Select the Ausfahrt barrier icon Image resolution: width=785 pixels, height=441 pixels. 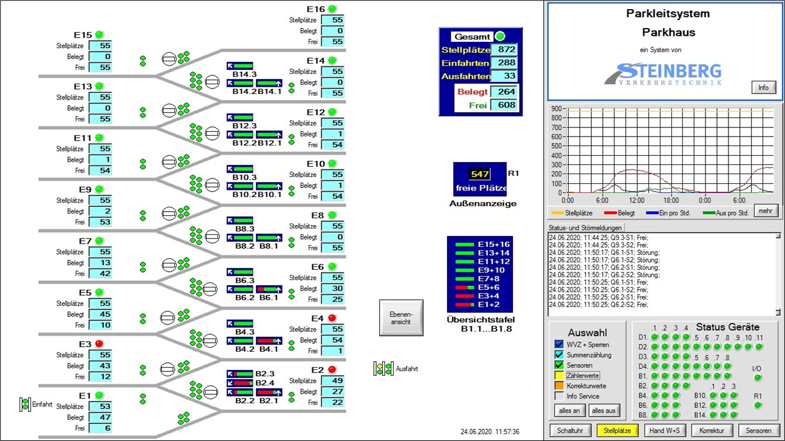pyautogui.click(x=383, y=369)
